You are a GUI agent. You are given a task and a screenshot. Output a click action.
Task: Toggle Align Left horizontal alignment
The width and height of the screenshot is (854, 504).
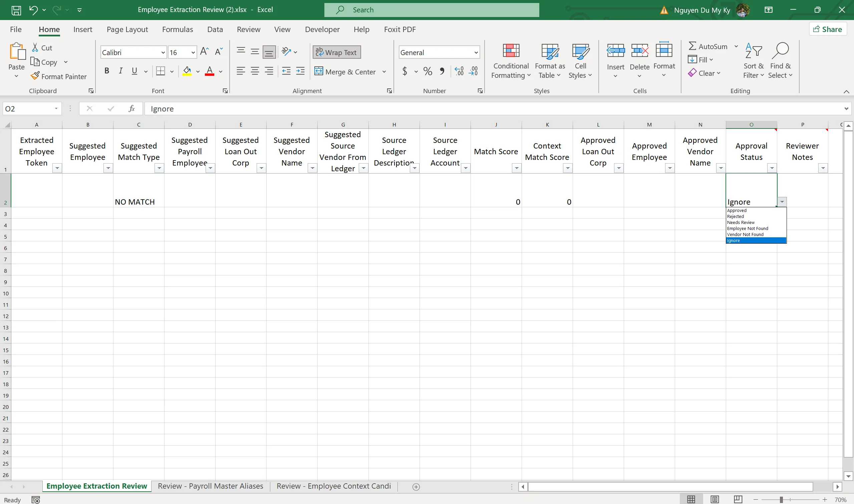(241, 71)
